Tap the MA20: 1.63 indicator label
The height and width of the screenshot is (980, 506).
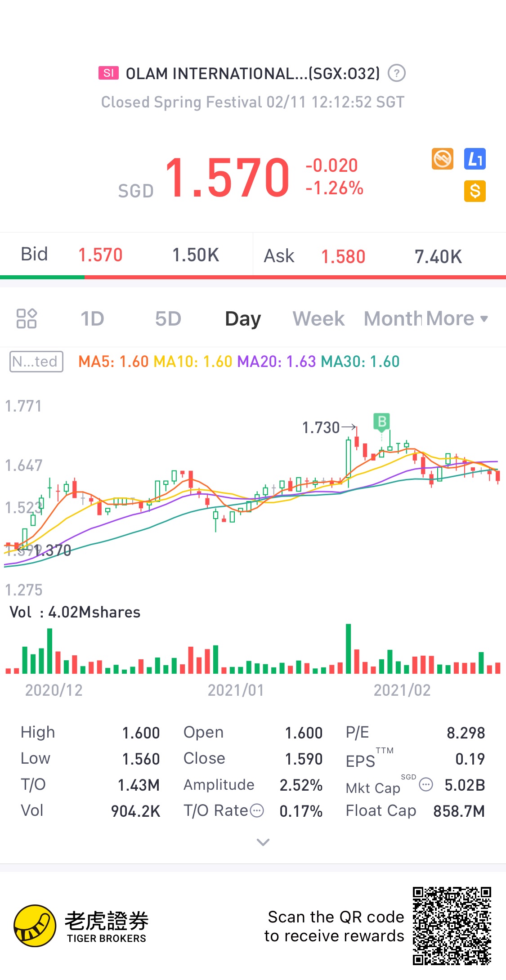(277, 362)
